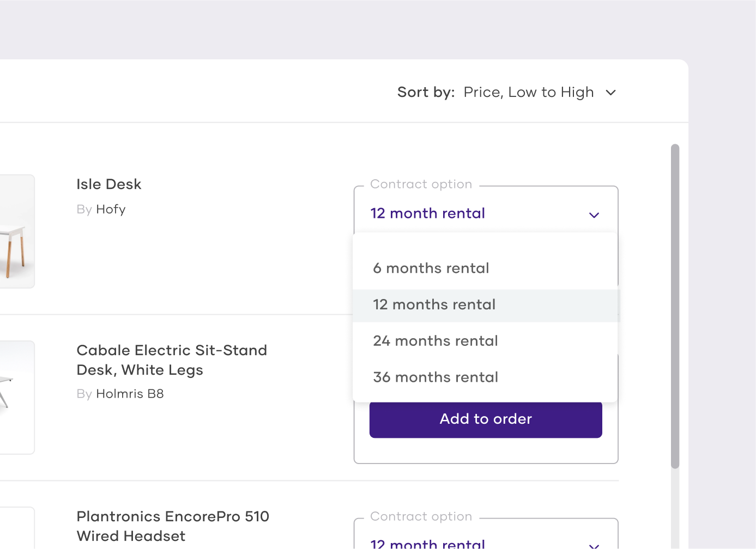Click the Sort by chevron arrow
Screen dimensions: 756x549
tap(610, 93)
